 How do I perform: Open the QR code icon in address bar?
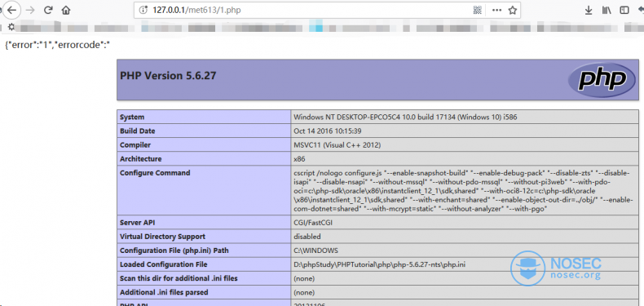coord(477,11)
